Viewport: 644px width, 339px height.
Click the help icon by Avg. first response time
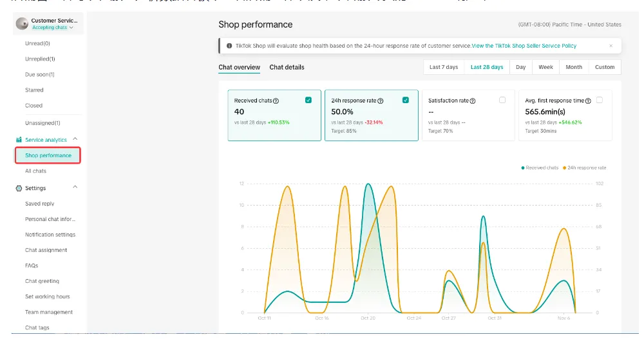(x=588, y=101)
